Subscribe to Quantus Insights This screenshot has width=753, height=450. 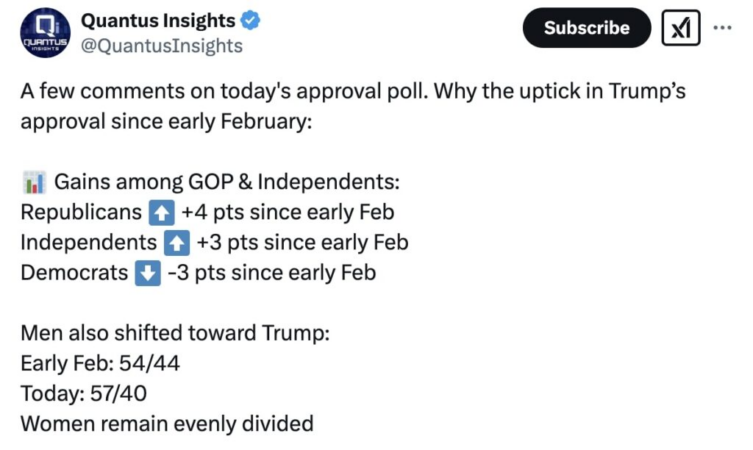[x=586, y=28]
